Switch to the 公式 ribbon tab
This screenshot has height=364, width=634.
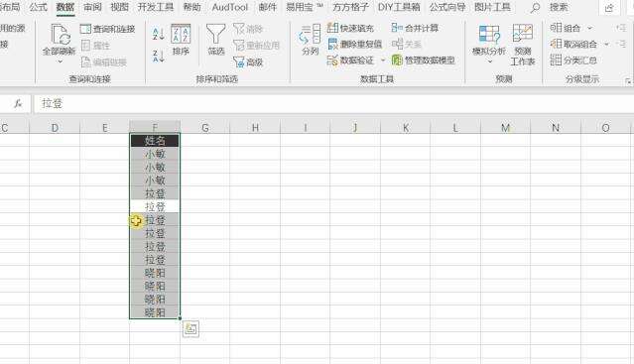coord(38,7)
